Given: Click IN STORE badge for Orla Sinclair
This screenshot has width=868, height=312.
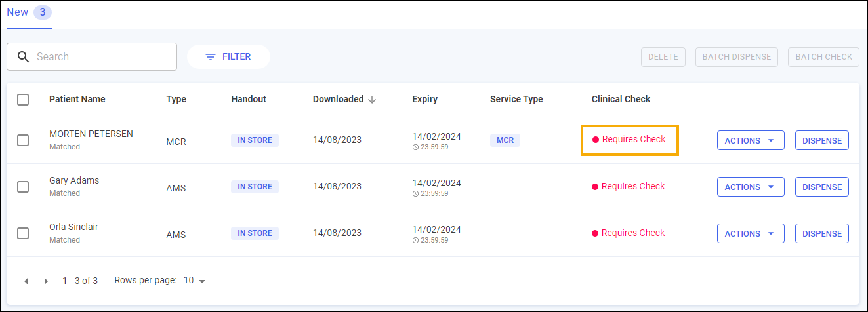Looking at the screenshot, I should click(255, 233).
